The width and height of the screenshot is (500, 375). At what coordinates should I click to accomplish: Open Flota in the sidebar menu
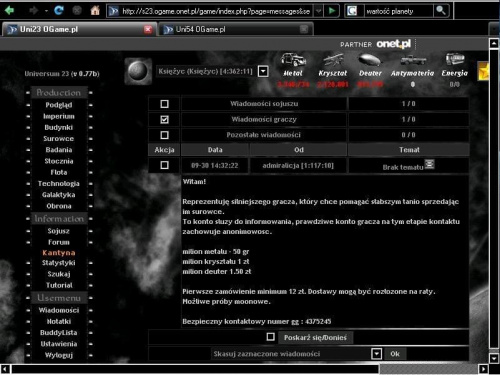(x=59, y=172)
